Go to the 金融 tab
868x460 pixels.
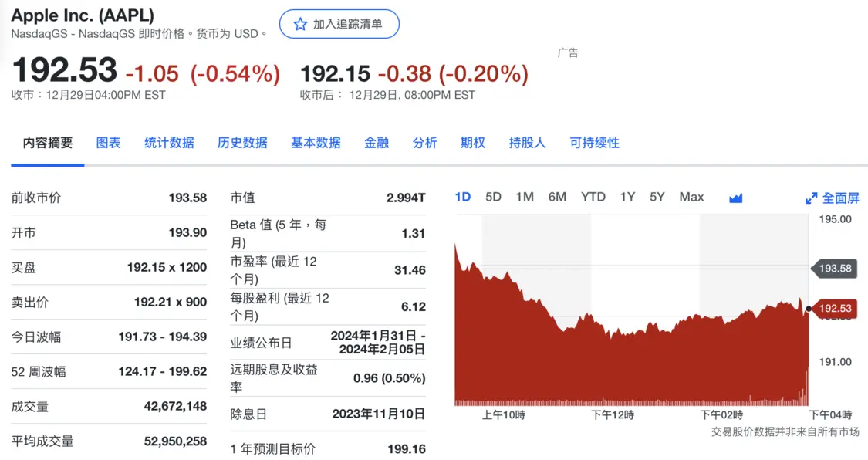pyautogui.click(x=377, y=143)
